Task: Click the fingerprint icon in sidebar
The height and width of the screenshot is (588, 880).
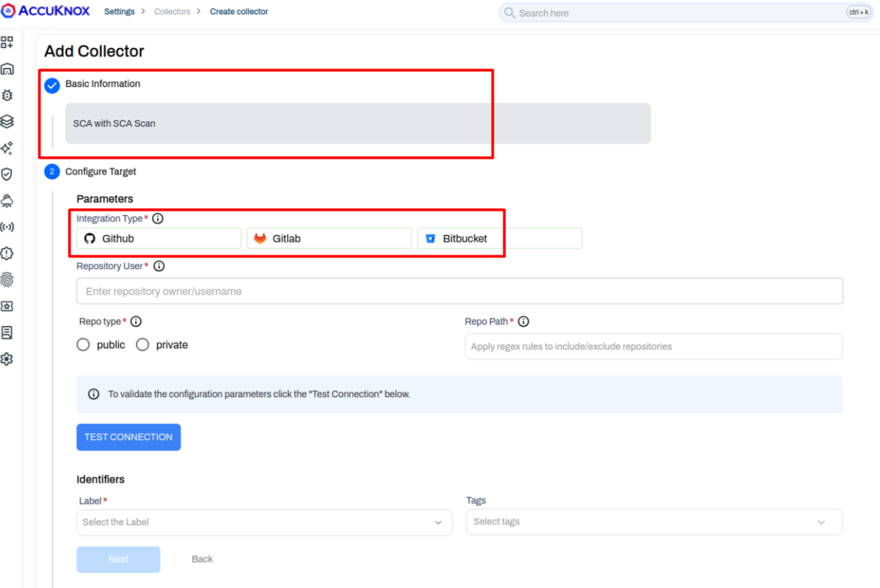Action: pos(8,279)
